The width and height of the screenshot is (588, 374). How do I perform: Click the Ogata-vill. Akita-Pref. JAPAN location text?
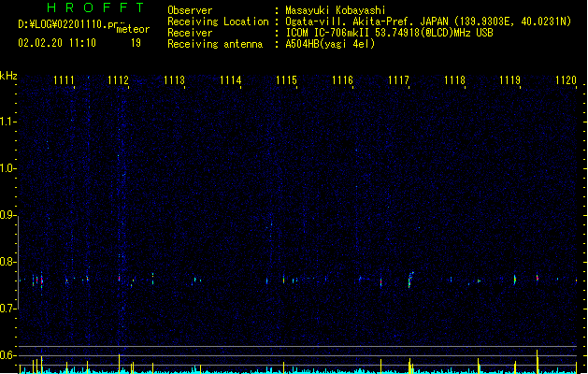click(366, 22)
